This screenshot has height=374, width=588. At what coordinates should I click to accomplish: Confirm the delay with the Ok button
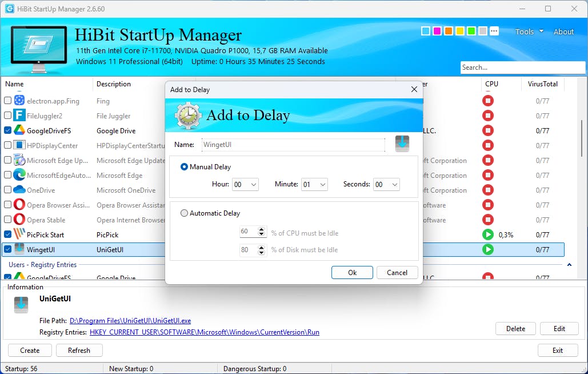[x=352, y=273]
